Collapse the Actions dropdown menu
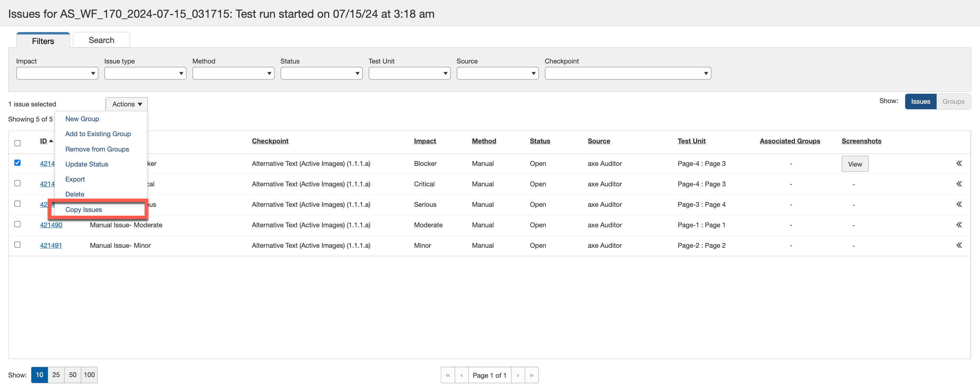Screen dimensions: 980x389 (127, 104)
